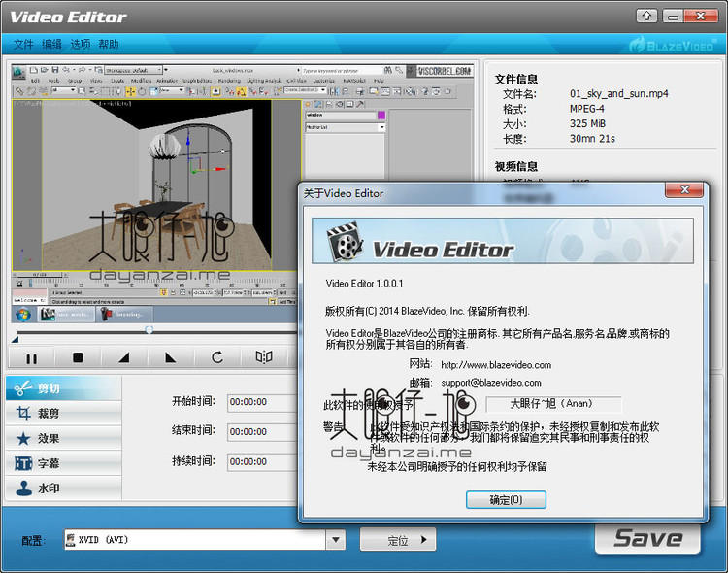Set the clip start mark triangle
Viewport: 728px width, 573px height.
coord(124,357)
